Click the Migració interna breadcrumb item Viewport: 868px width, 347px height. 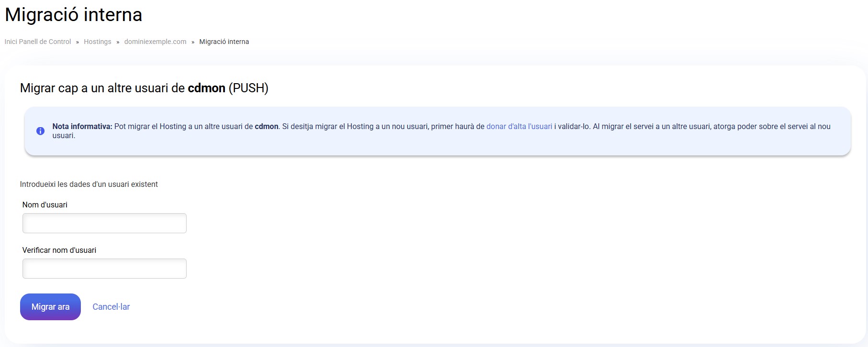click(224, 42)
